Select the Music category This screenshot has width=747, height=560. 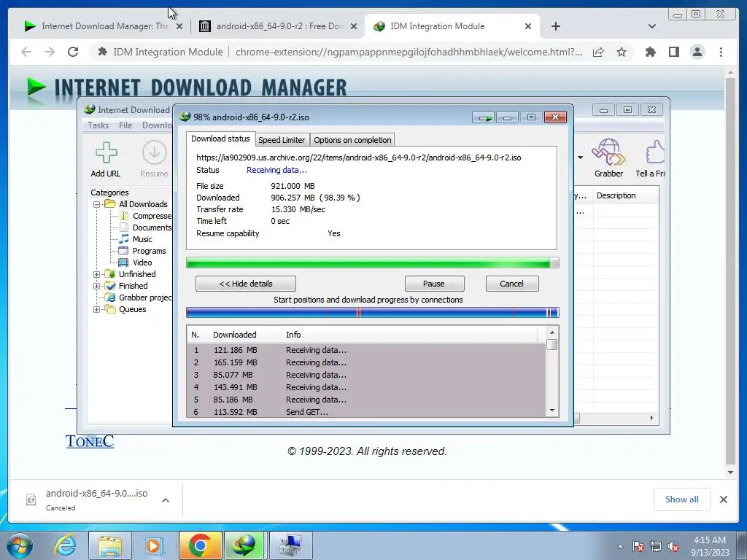[x=142, y=239]
